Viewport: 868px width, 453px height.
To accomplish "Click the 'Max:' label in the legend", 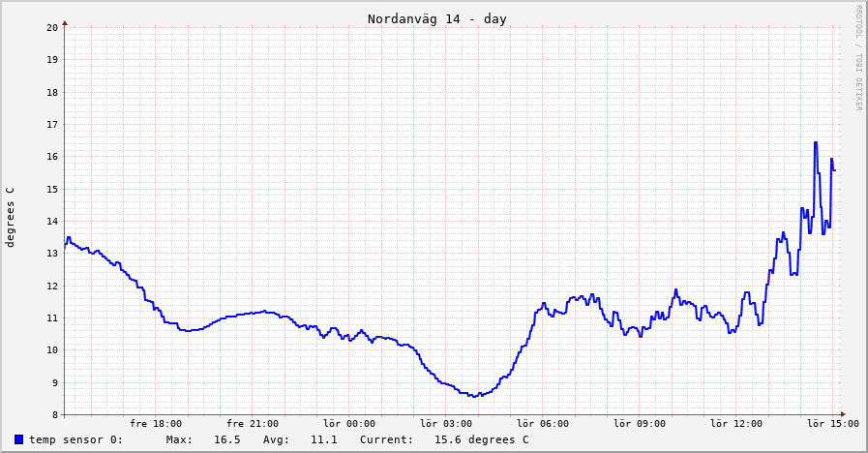I will point(179,439).
